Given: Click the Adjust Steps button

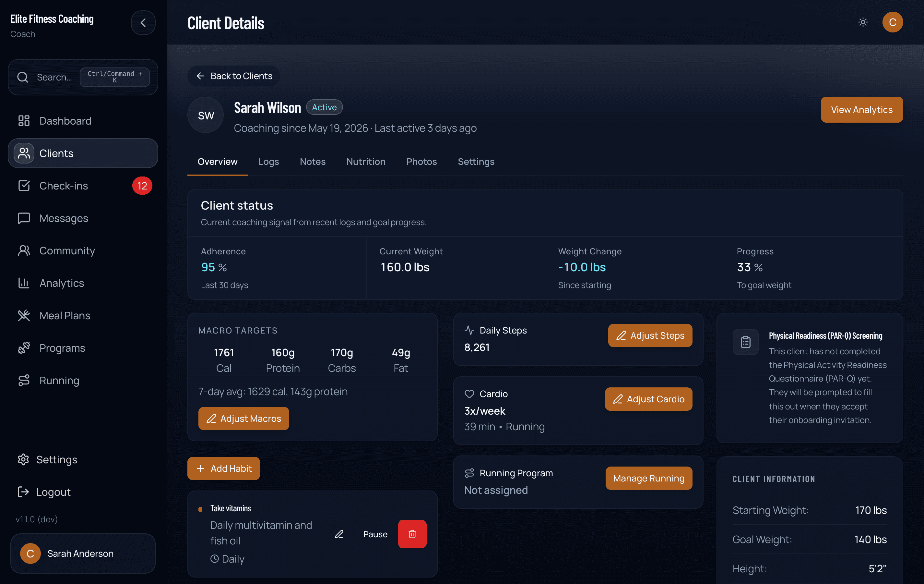Looking at the screenshot, I should (x=650, y=335).
